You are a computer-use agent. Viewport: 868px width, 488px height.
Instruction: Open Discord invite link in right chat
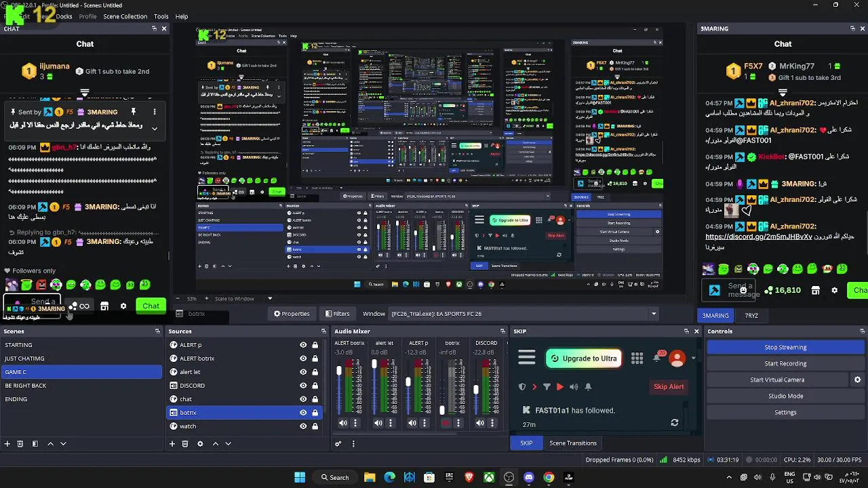click(x=759, y=237)
